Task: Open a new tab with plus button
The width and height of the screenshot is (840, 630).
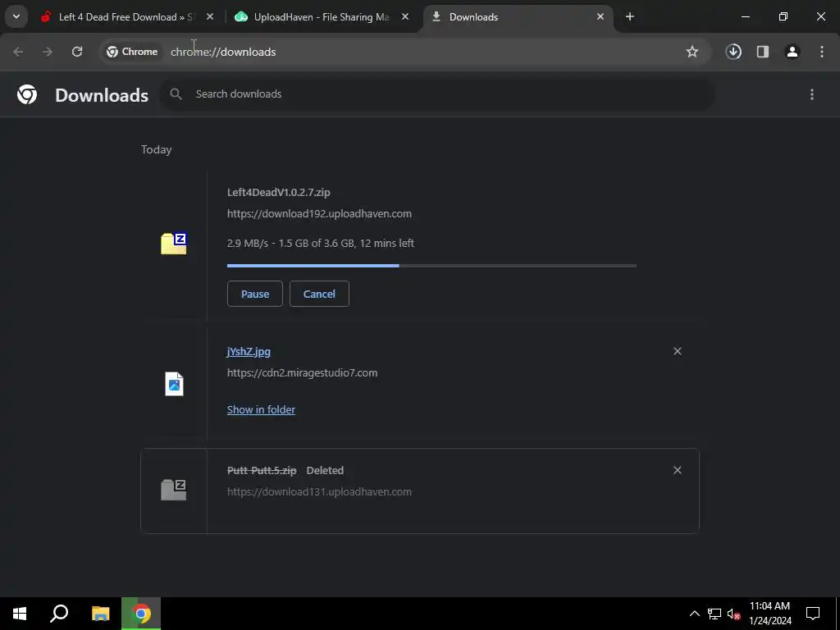Action: point(630,16)
